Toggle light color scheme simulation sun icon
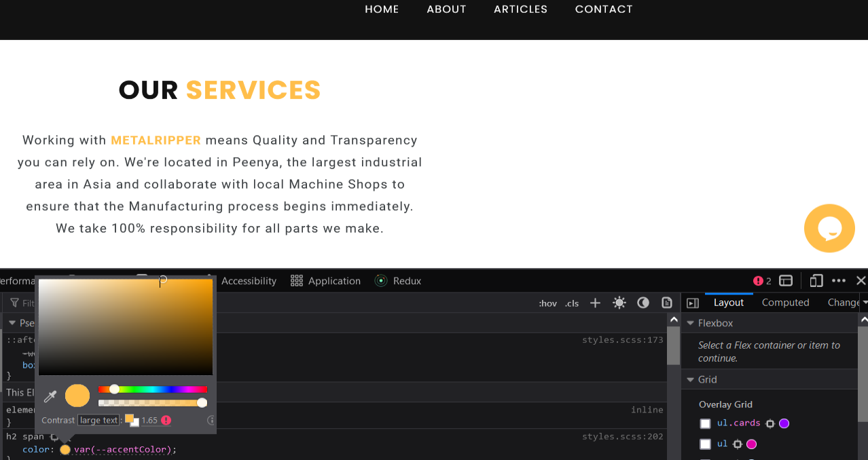868x460 pixels. (x=619, y=303)
